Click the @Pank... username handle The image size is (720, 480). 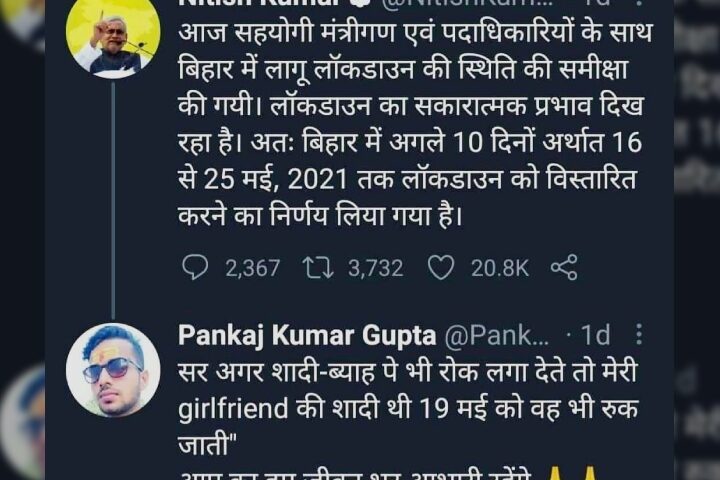click(x=496, y=335)
